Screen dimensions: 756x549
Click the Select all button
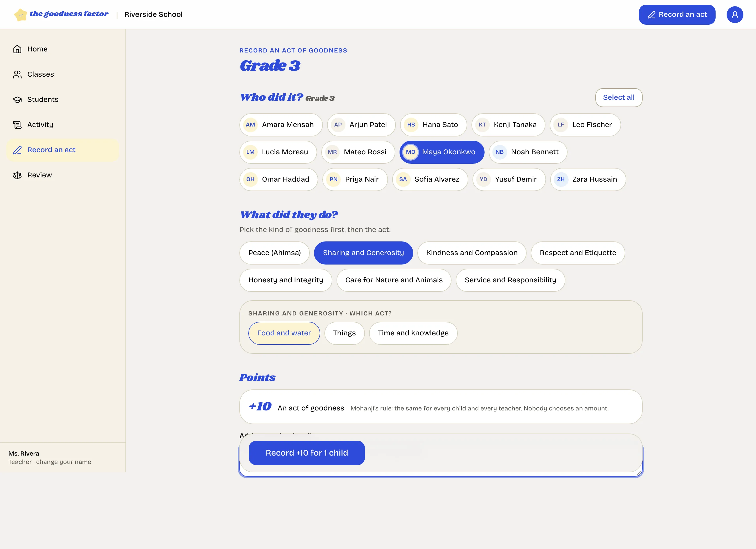pos(619,98)
